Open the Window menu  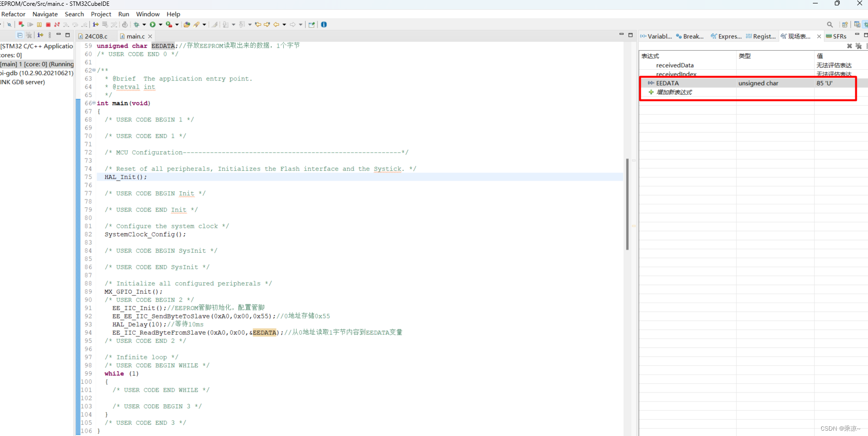click(148, 14)
